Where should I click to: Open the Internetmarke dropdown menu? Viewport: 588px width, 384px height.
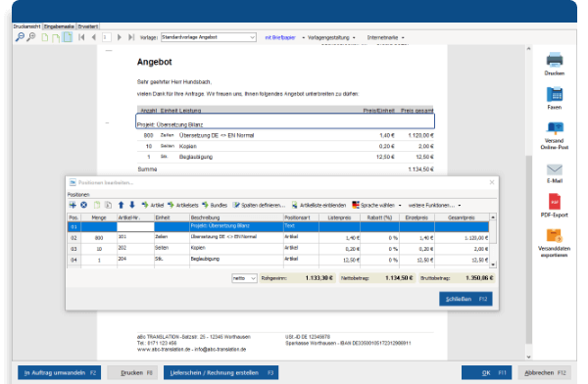[x=385, y=37]
